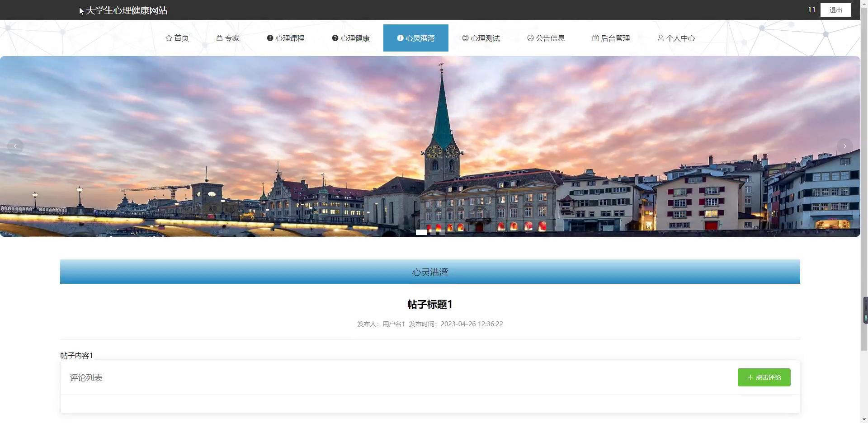
Task: Open 后台管理 admin backend
Action: click(611, 38)
